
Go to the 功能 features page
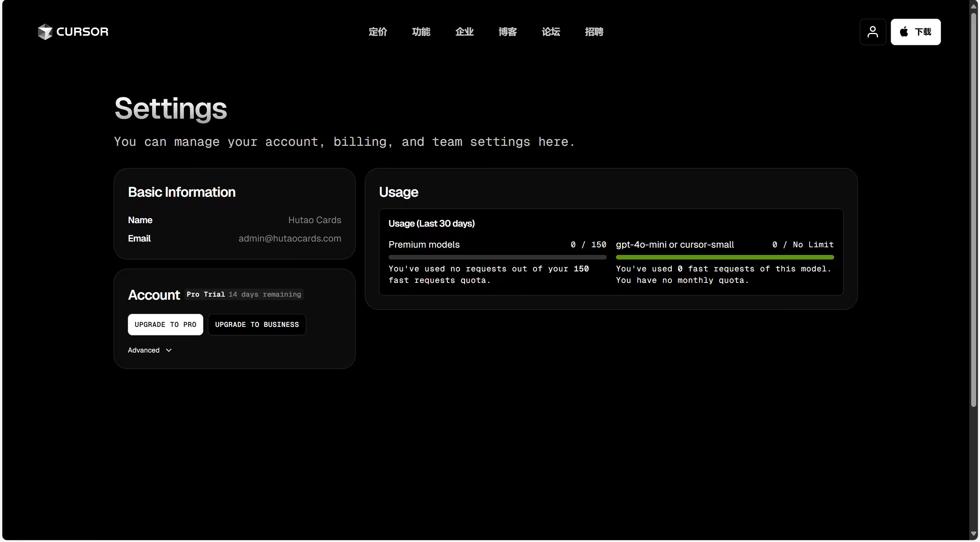click(x=421, y=32)
